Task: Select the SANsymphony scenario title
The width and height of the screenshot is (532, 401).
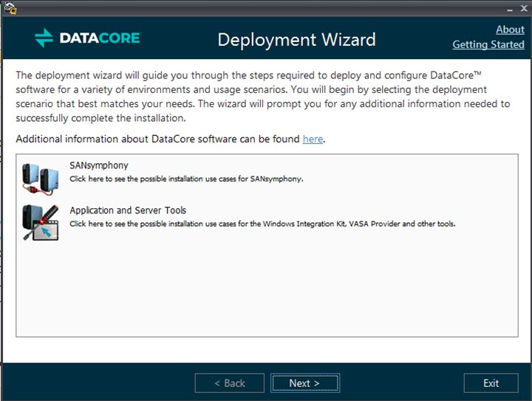Action: pyautogui.click(x=99, y=166)
